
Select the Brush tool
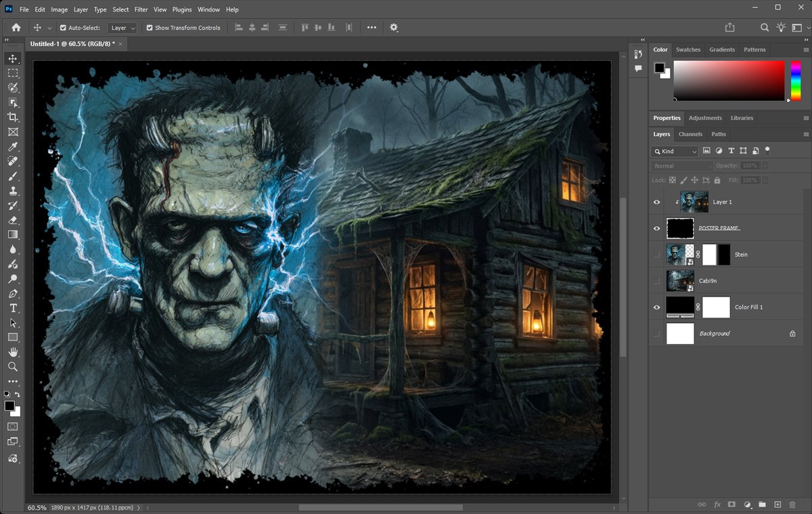coord(12,176)
